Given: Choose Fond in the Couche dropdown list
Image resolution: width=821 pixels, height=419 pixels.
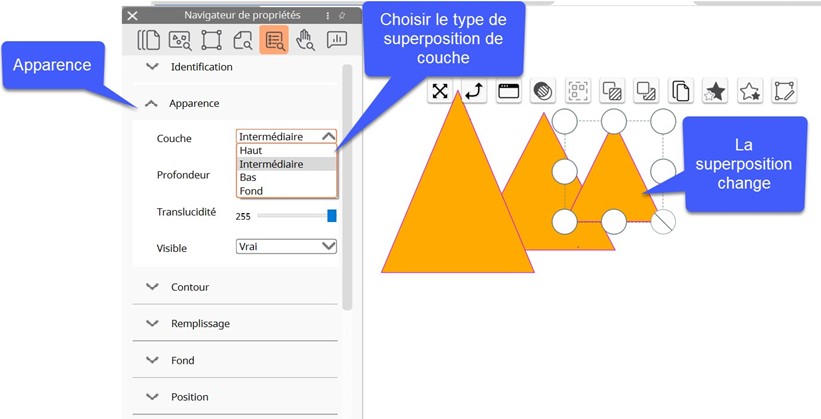Looking at the screenshot, I should pos(286,191).
